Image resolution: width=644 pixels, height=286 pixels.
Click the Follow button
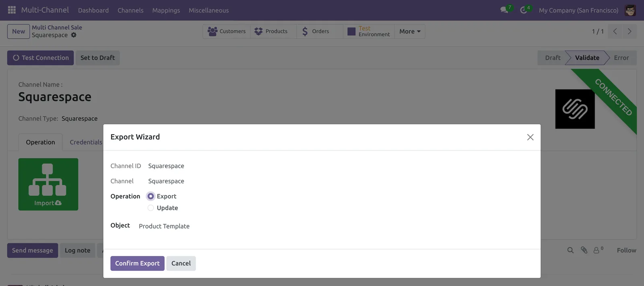626,250
